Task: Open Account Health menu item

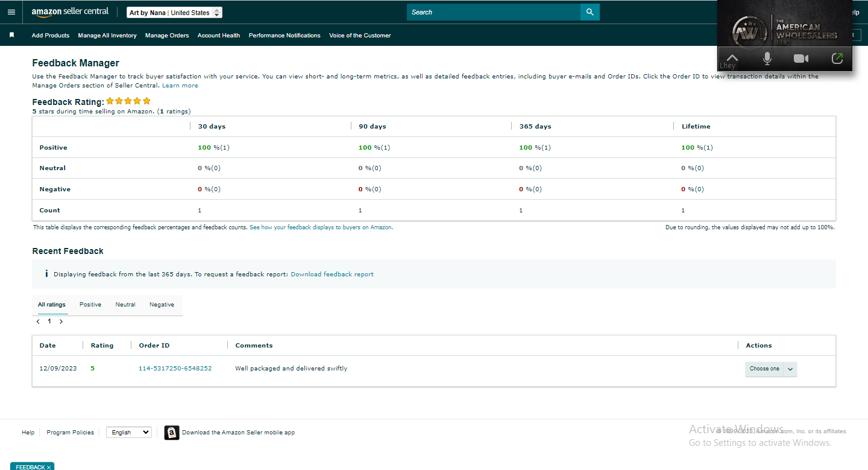Action: coord(219,36)
